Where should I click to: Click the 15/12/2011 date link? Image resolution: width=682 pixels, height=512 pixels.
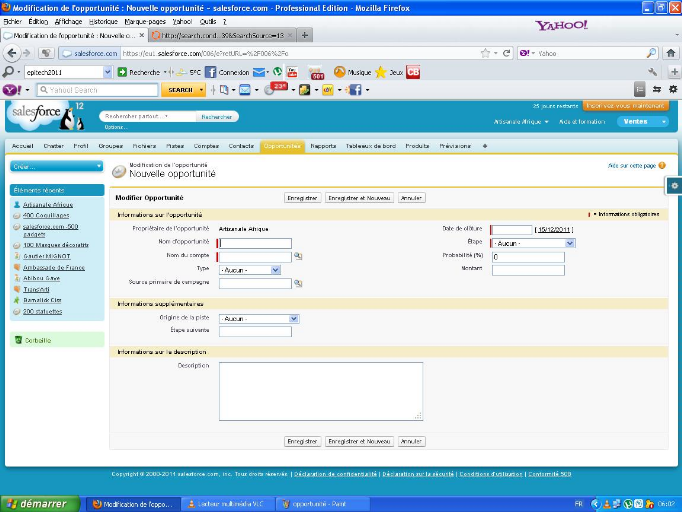554,230
